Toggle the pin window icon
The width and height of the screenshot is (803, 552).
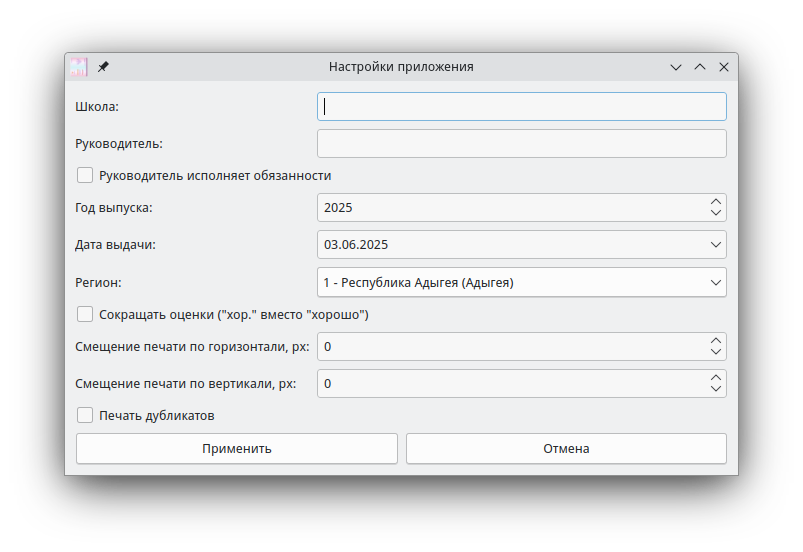click(x=103, y=67)
